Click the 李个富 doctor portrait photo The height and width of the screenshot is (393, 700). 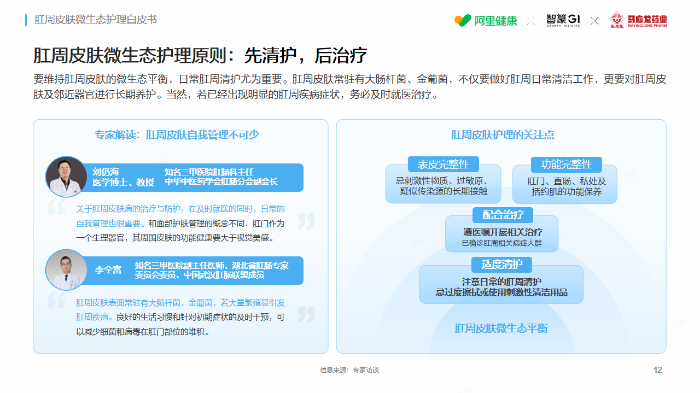66,270
